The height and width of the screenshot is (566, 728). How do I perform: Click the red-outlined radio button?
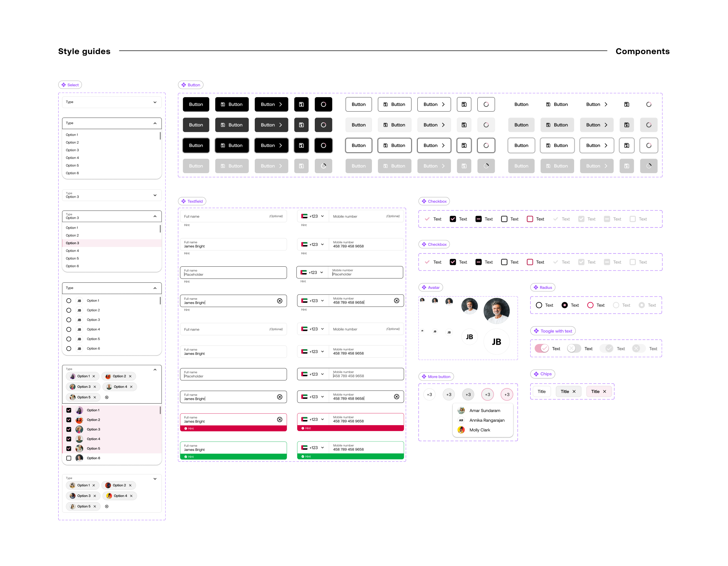point(590,305)
